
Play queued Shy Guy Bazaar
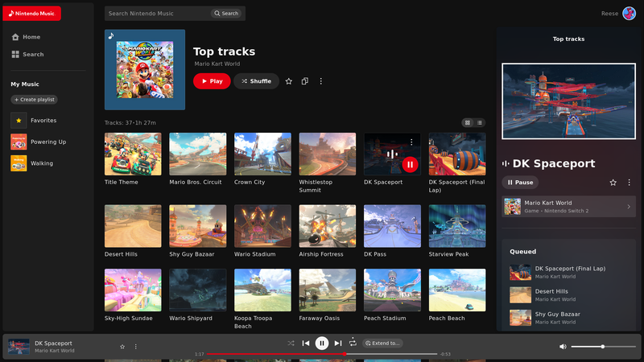[x=568, y=318]
